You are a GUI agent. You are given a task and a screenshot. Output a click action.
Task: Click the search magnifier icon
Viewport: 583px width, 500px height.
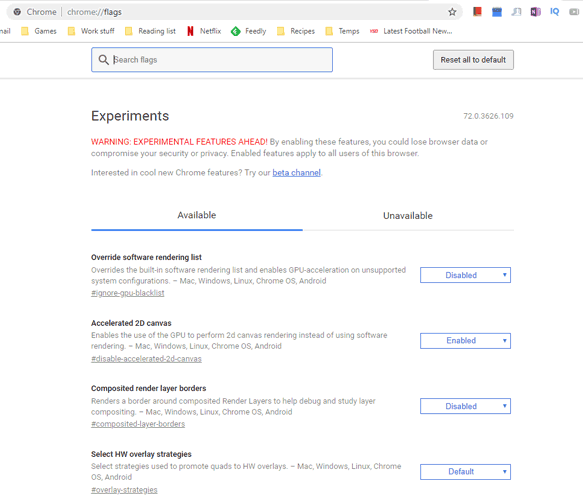pos(103,59)
